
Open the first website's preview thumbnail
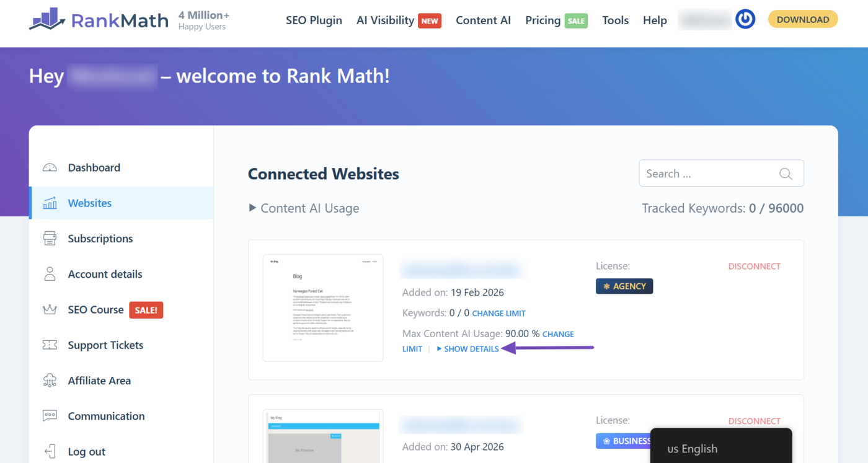click(x=323, y=308)
